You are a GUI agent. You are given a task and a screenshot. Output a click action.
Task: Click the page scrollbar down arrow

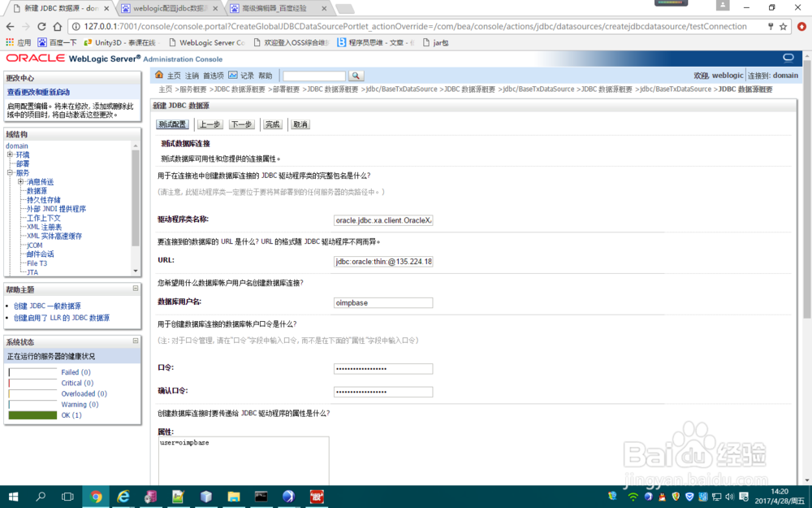[807, 480]
